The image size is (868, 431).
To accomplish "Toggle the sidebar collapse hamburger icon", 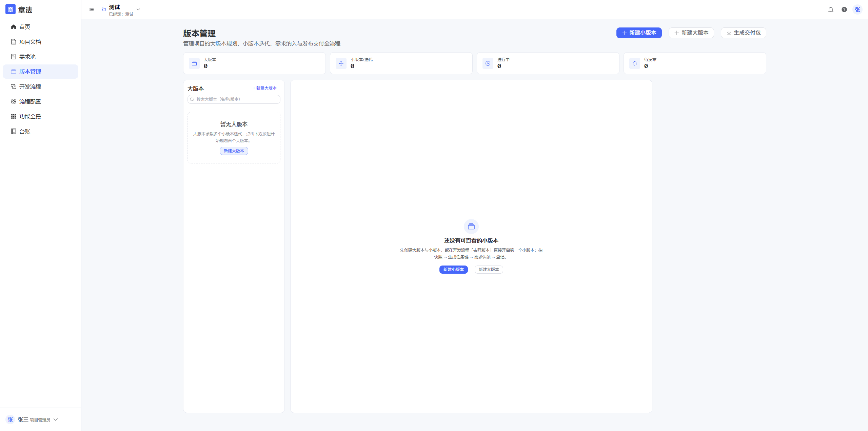I will (x=92, y=9).
